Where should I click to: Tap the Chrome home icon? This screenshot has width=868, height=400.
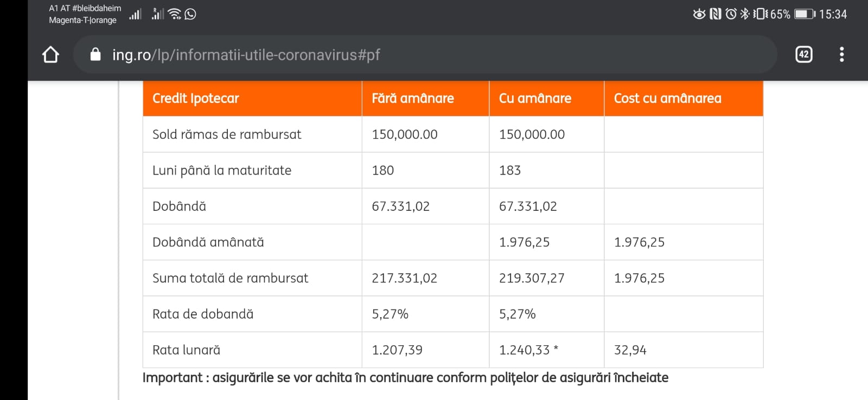50,55
